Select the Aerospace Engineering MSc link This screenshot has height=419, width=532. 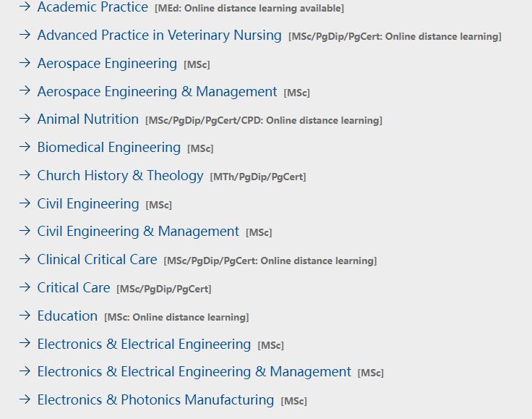(x=107, y=64)
